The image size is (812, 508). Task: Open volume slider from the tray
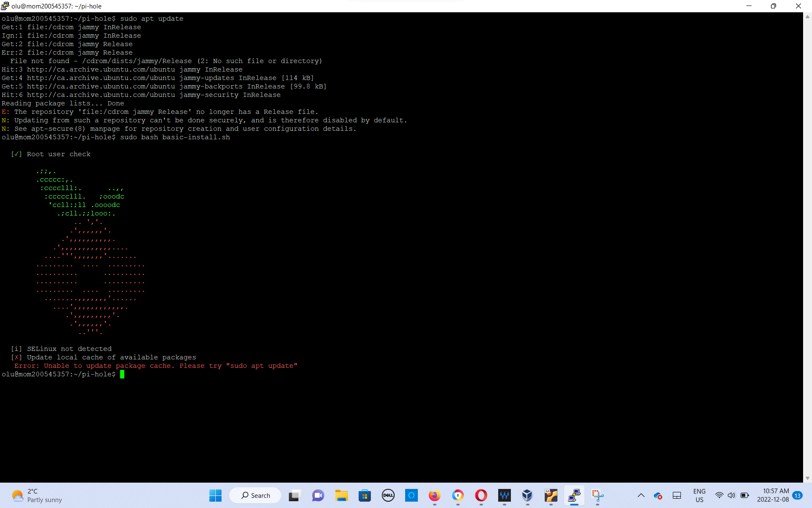pos(731,496)
